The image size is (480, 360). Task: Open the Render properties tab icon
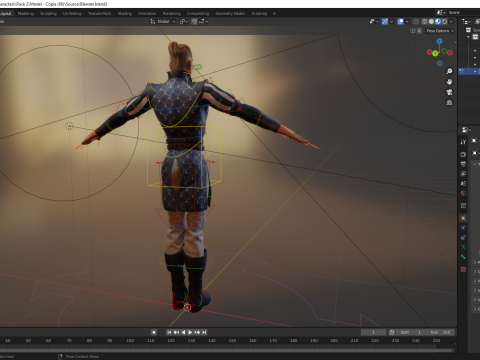click(x=463, y=154)
